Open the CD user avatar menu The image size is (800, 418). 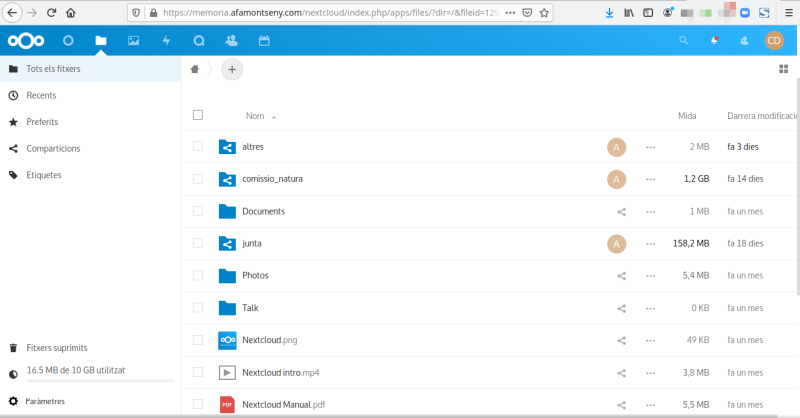(775, 41)
